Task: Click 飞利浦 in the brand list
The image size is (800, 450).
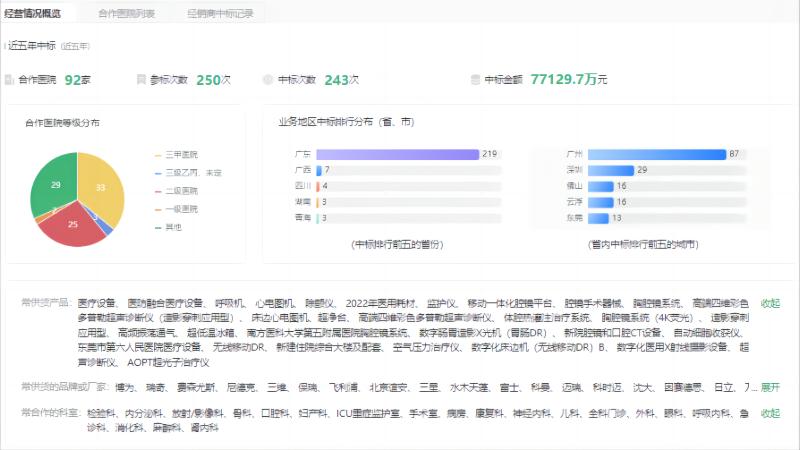Action: click(x=343, y=388)
